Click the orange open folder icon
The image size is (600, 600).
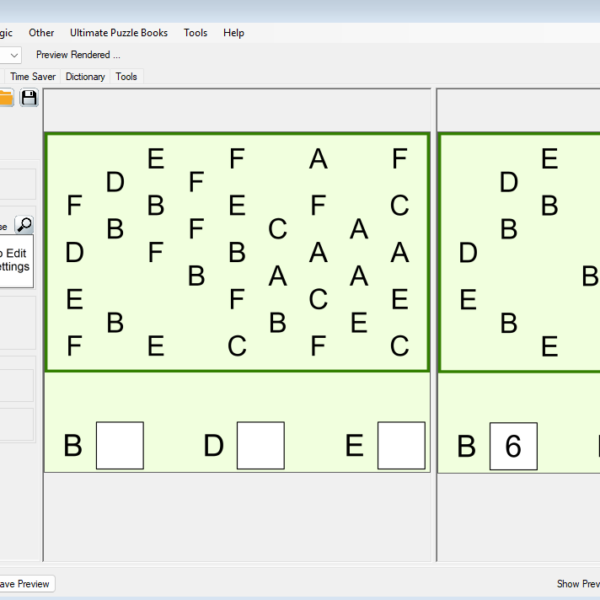pos(6,97)
